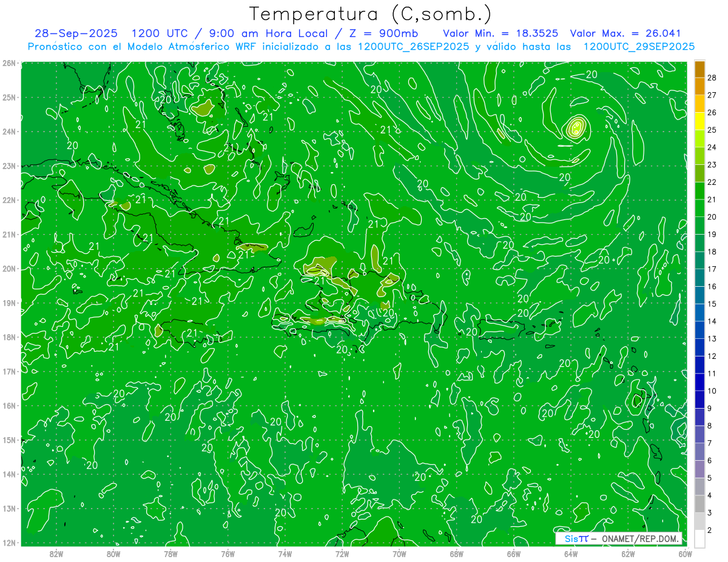Click the longitude axis label '68W'
This screenshot has height=562, width=728.
click(456, 554)
